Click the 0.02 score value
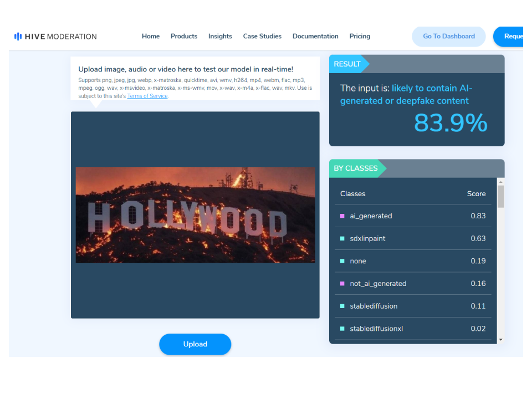 [478, 329]
